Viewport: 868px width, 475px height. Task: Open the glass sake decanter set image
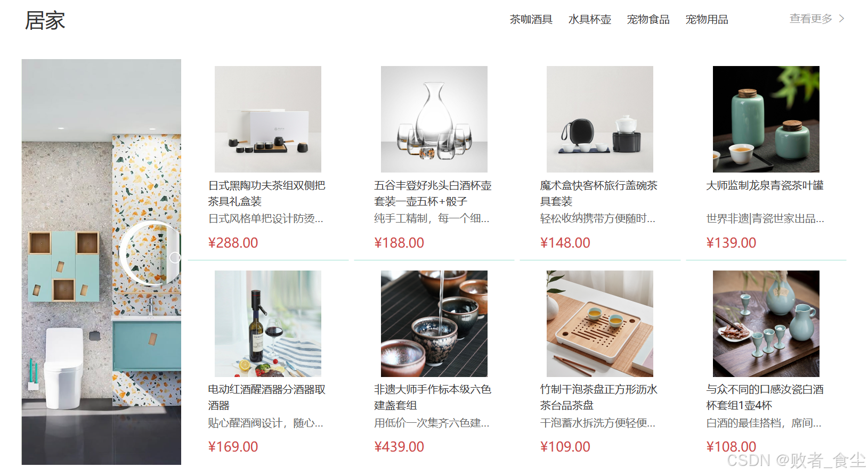(x=434, y=119)
